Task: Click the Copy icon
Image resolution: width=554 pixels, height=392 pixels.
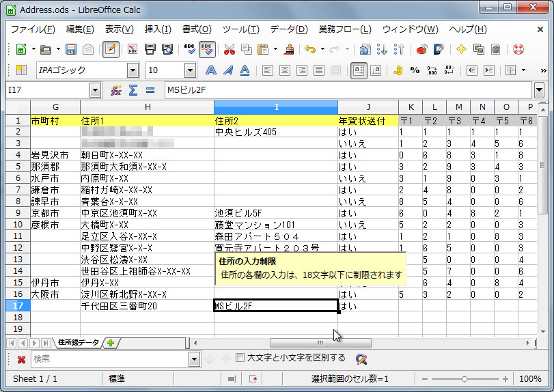Action: coord(247,49)
